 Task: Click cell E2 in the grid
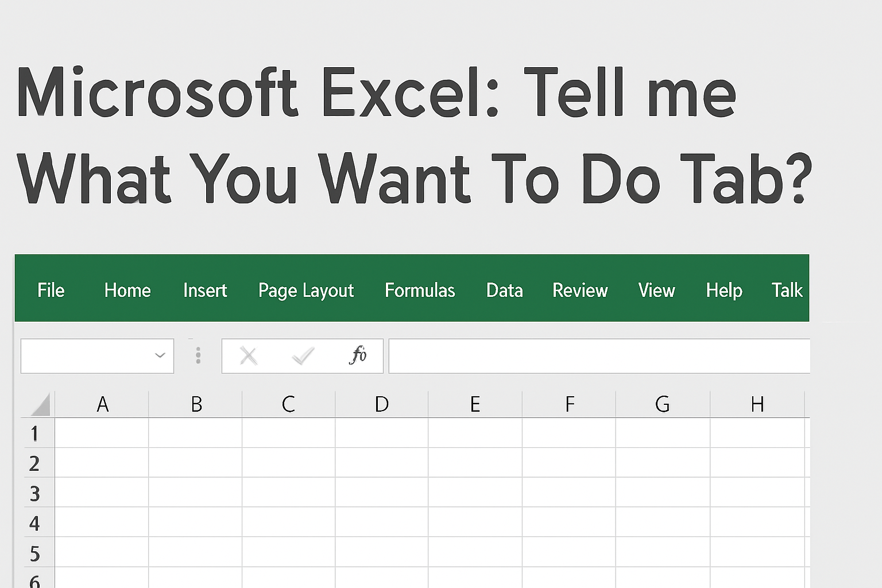pyautogui.click(x=475, y=463)
